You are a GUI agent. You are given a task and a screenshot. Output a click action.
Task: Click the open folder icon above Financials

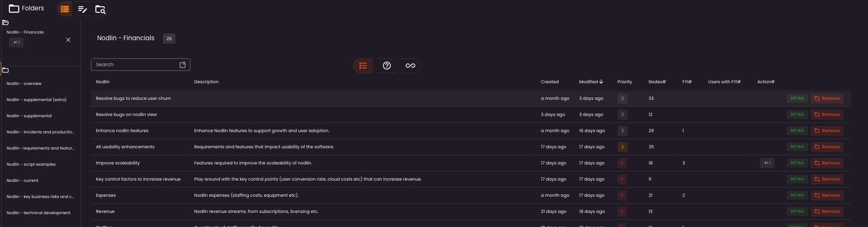[x=5, y=22]
